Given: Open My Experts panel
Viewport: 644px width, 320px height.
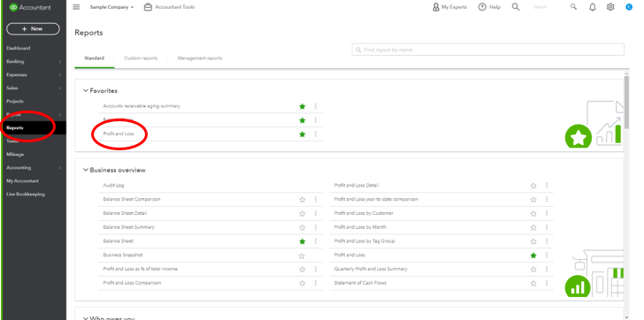Looking at the screenshot, I should (x=449, y=7).
